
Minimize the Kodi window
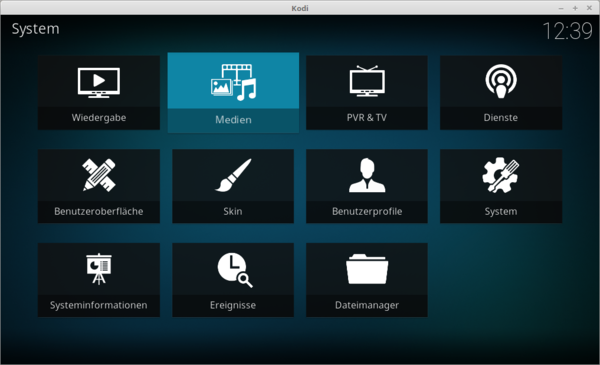[561, 8]
